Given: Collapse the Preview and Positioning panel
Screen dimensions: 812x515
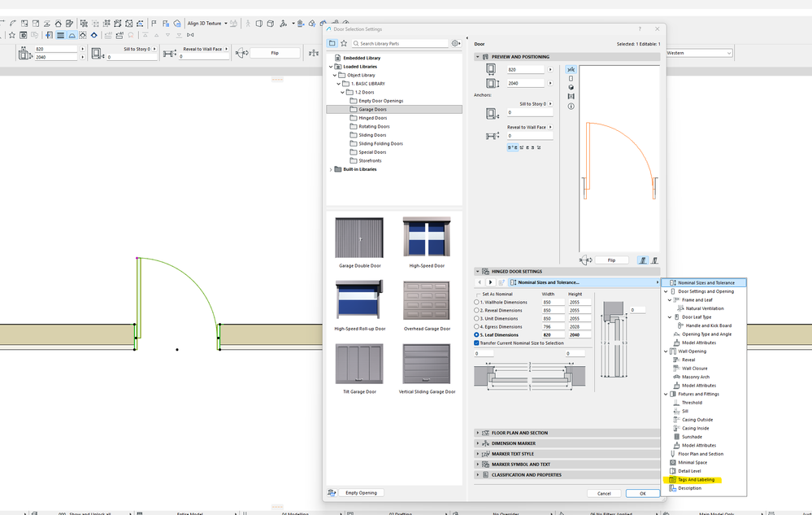Looking at the screenshot, I should (477, 57).
